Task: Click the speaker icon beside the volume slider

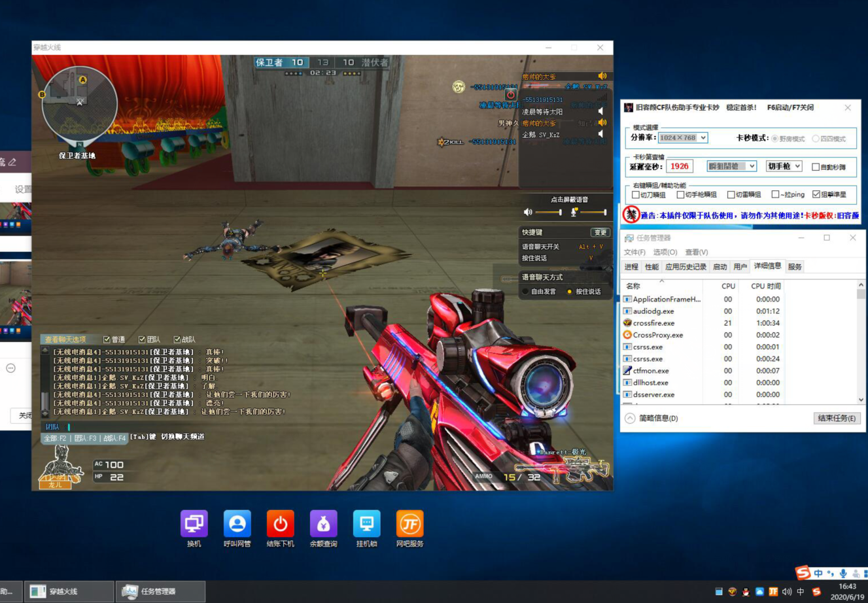Action: (x=528, y=212)
